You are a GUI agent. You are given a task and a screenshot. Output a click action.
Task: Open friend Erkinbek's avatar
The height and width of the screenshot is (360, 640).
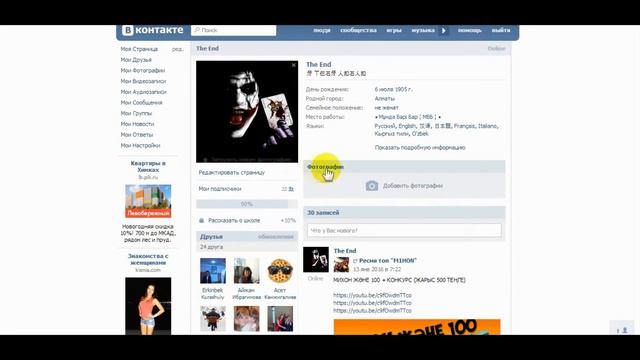(x=213, y=271)
